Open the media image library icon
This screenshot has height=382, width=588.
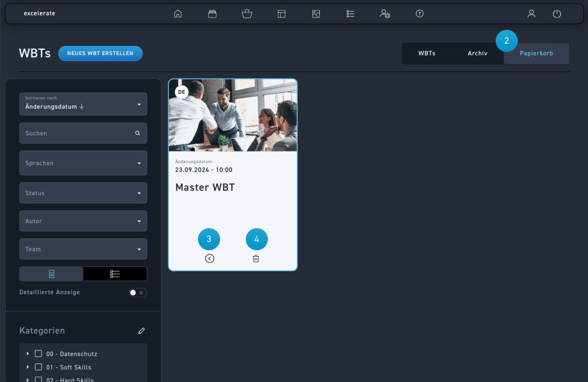[x=316, y=14]
